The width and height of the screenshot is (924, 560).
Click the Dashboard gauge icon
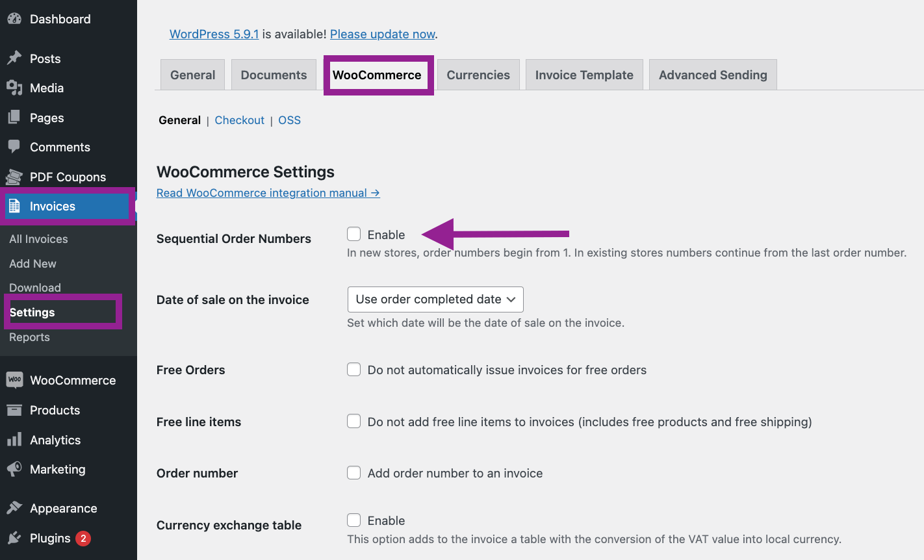(14, 19)
